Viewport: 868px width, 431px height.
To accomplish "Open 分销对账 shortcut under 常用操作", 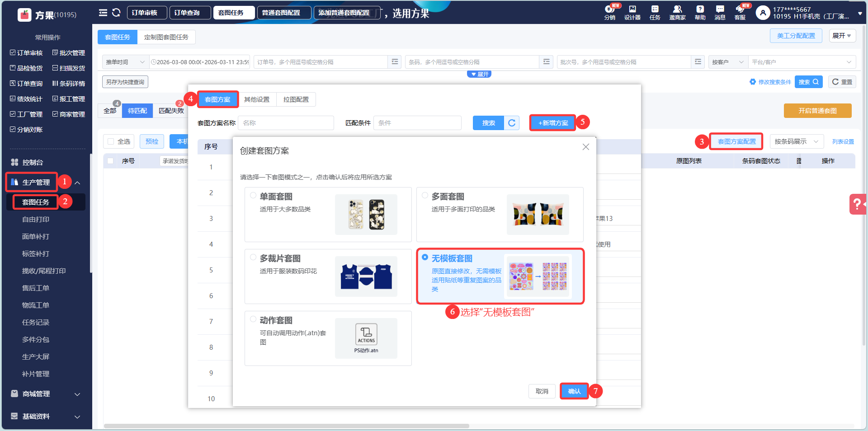I will (x=26, y=130).
